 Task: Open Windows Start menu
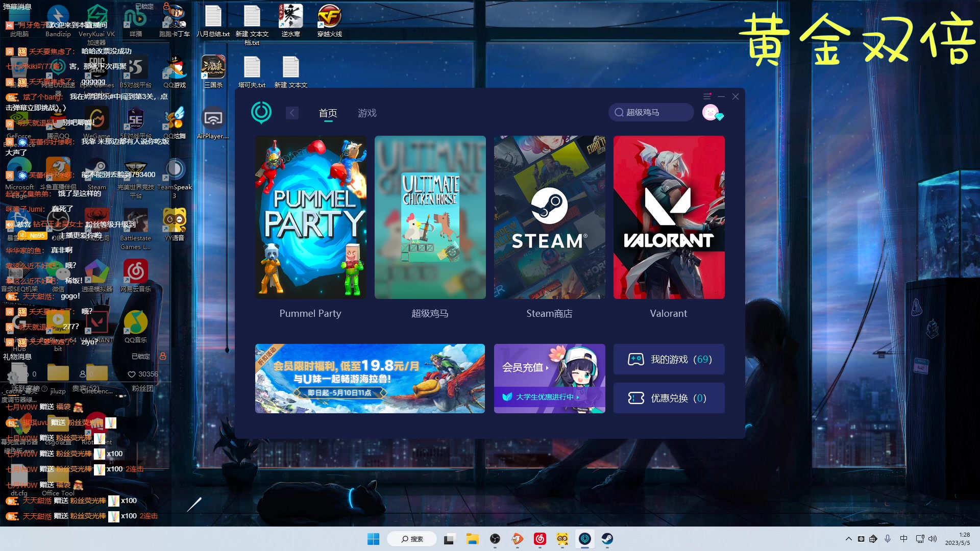click(373, 539)
